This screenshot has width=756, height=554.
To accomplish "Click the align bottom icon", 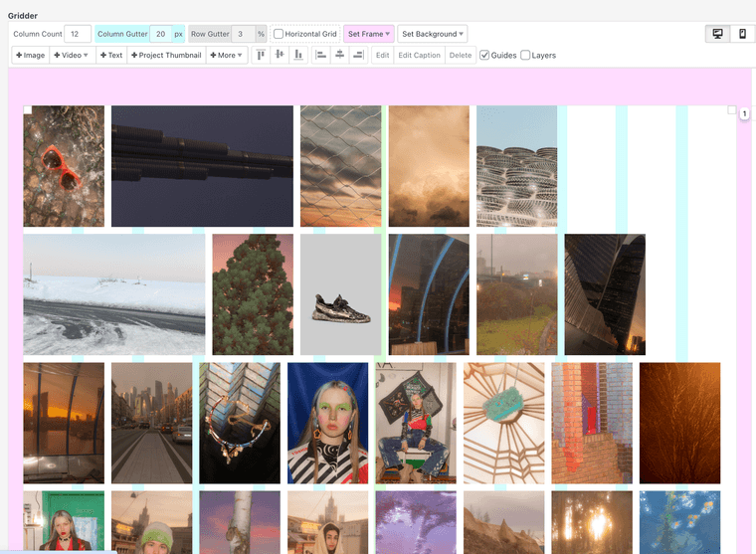I will tap(297, 55).
